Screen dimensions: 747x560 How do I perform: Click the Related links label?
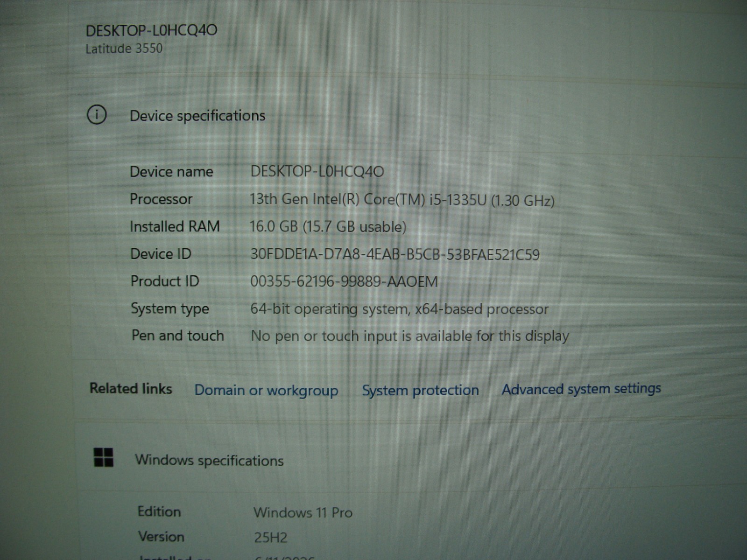click(131, 388)
